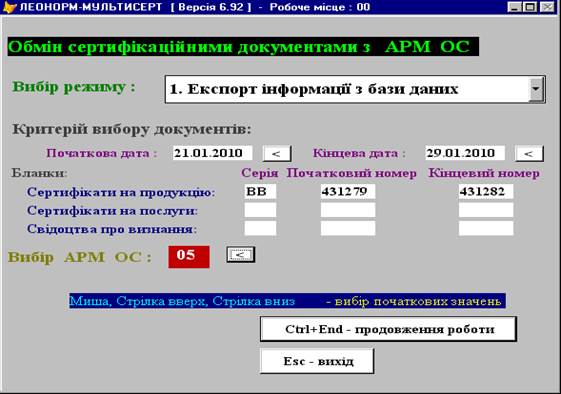Click the Серія field for Свідоцтва про визнання
The height and width of the screenshot is (394, 561).
point(260,228)
